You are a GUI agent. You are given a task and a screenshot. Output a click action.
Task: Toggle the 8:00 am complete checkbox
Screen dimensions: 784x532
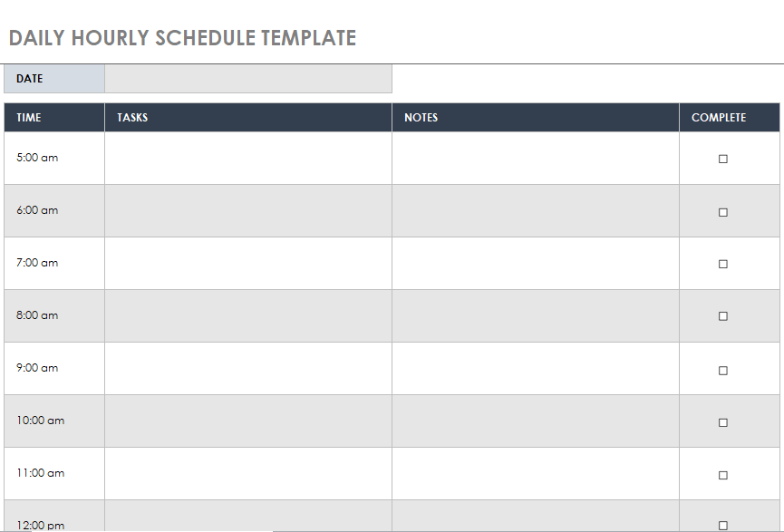(723, 316)
